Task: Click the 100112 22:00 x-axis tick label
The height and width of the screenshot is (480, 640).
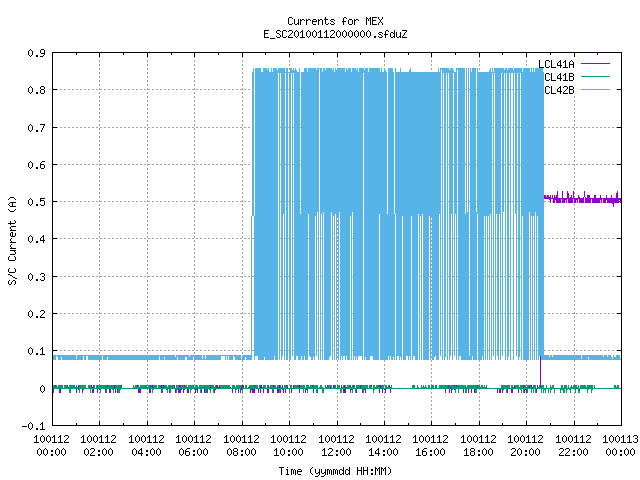Action: (x=573, y=446)
